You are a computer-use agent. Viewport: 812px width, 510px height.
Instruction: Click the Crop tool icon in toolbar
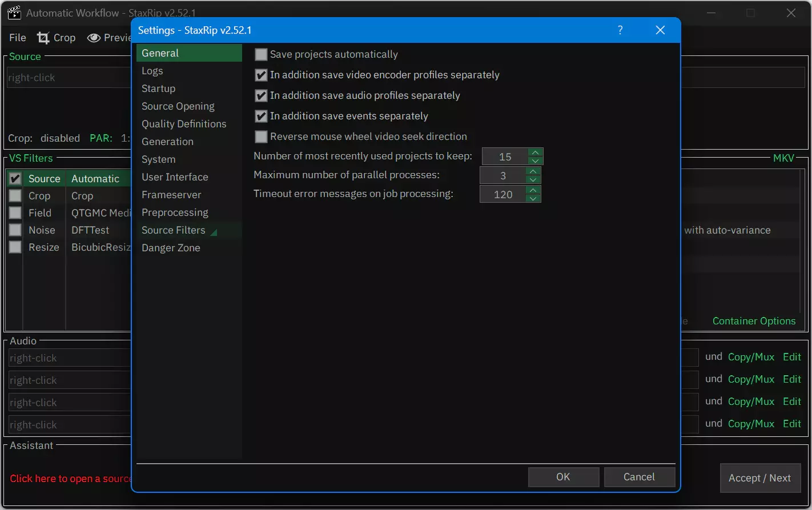(x=43, y=38)
